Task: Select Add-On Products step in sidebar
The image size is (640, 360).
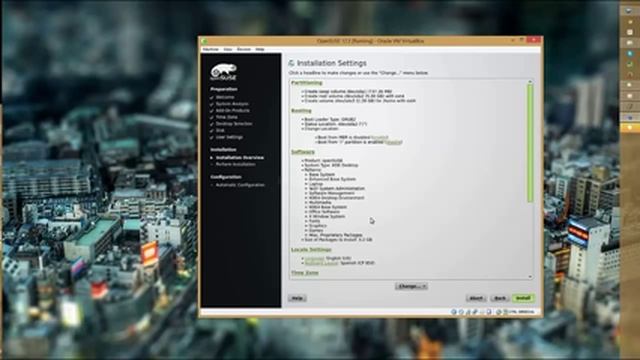Action: coord(233,110)
